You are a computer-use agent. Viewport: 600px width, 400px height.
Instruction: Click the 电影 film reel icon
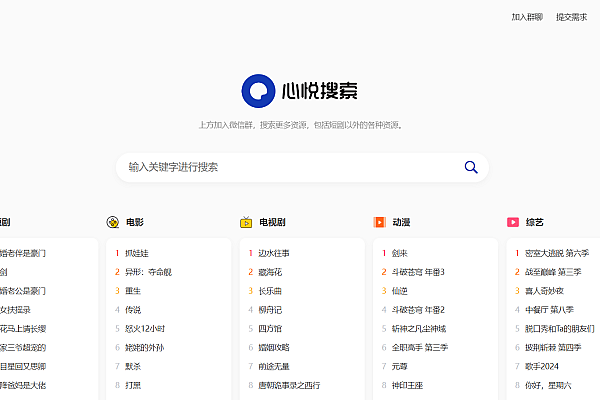(113, 222)
